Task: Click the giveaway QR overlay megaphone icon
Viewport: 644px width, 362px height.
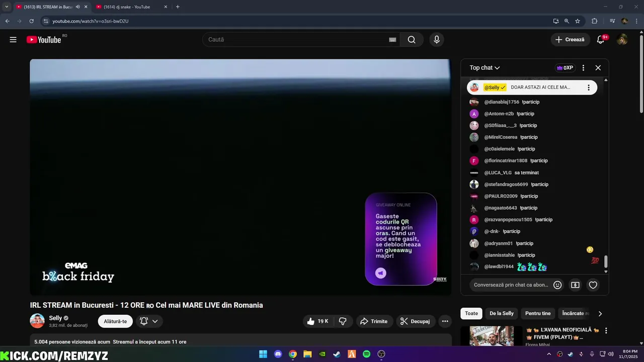Action: [381, 273]
